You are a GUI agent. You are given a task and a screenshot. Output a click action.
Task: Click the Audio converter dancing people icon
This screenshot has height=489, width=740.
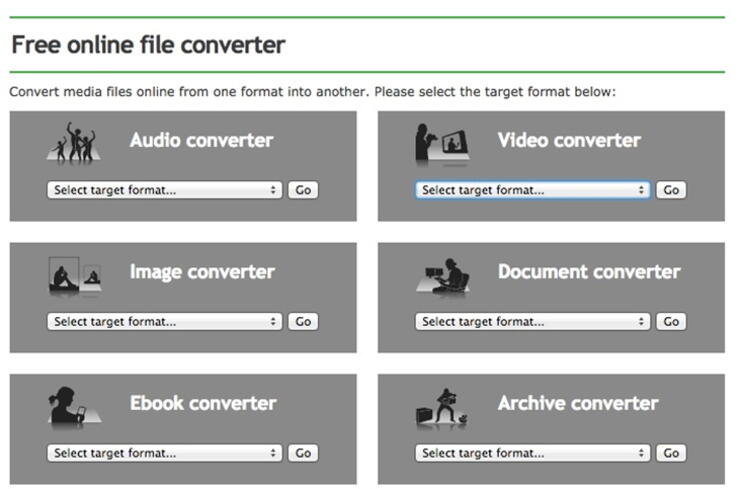(x=74, y=143)
